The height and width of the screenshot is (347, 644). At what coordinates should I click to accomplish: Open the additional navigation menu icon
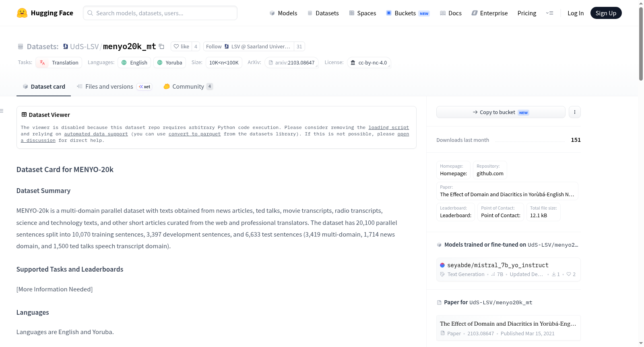[549, 13]
